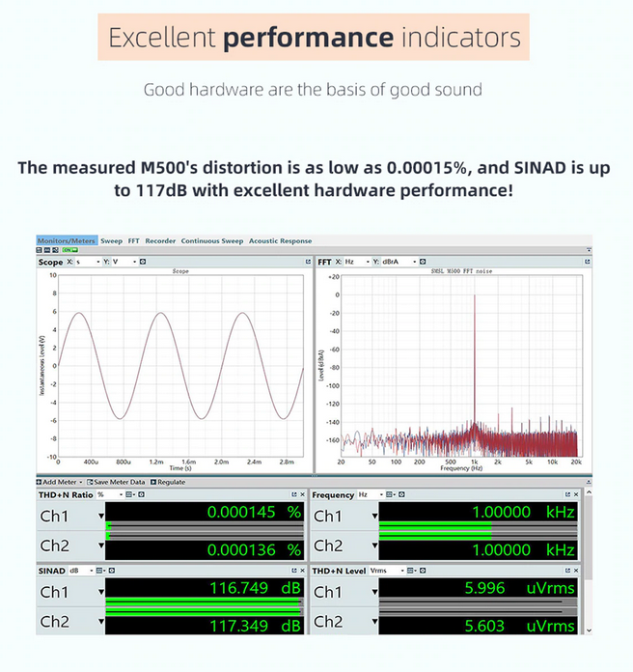Expand Frequency meter Ch2 channel arrow

tap(374, 546)
